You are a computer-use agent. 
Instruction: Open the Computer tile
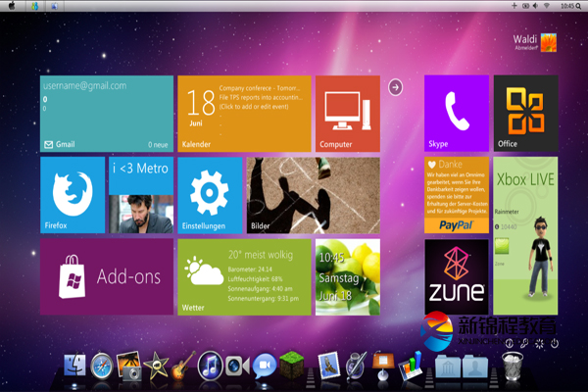tap(348, 114)
